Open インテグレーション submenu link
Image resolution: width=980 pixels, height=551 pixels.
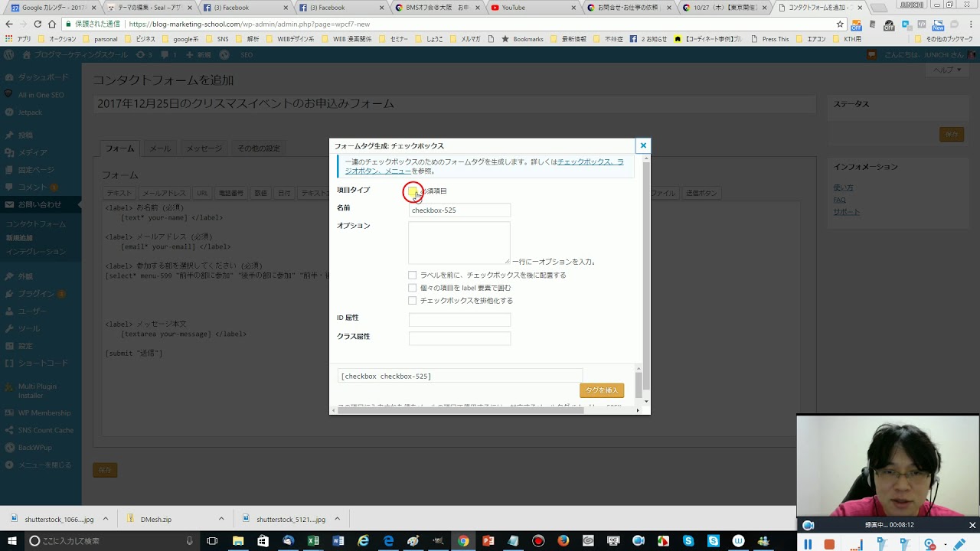click(x=36, y=252)
